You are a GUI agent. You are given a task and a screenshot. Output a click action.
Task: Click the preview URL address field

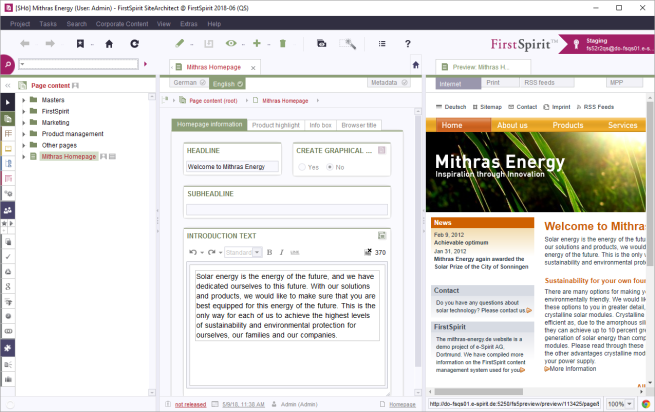(x=515, y=404)
